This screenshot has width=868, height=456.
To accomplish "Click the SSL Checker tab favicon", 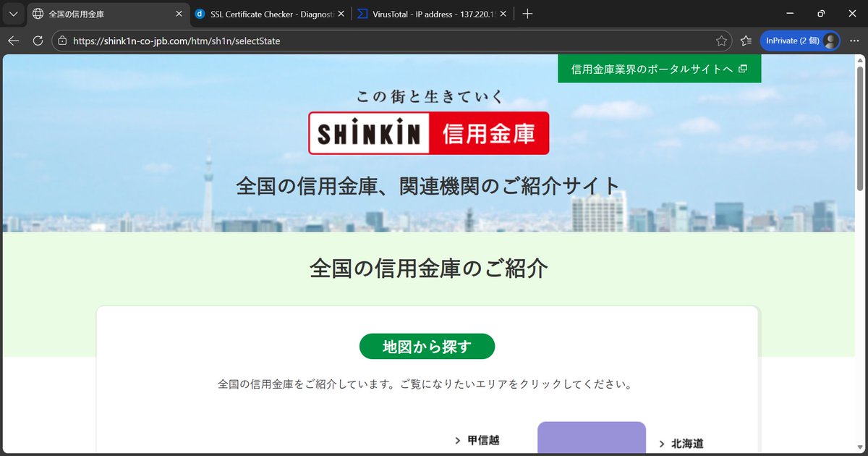I will [x=200, y=14].
